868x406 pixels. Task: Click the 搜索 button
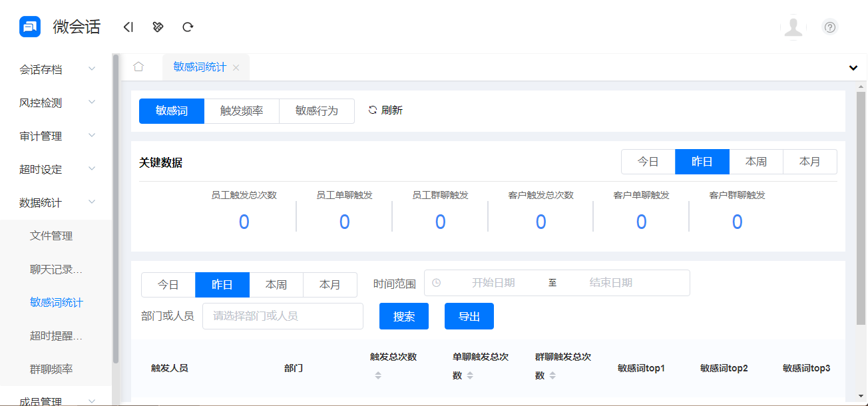point(403,316)
